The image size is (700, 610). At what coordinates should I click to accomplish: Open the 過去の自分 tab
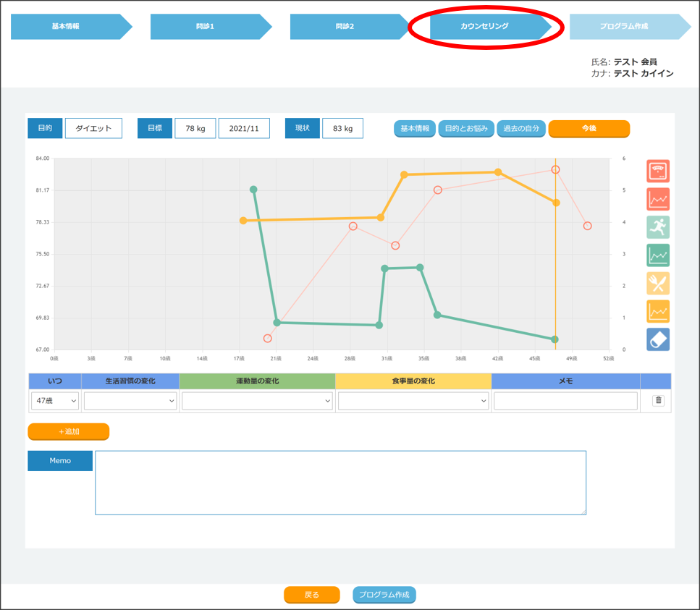[521, 129]
